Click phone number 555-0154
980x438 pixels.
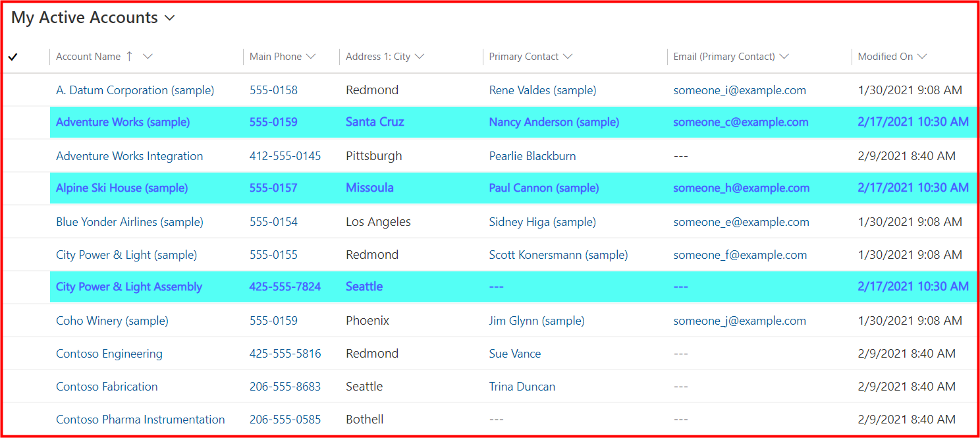[x=273, y=222]
